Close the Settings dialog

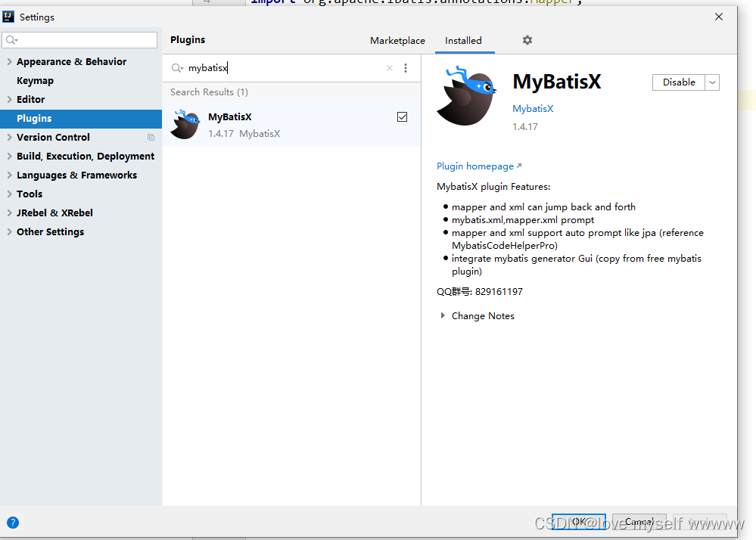[x=719, y=17]
